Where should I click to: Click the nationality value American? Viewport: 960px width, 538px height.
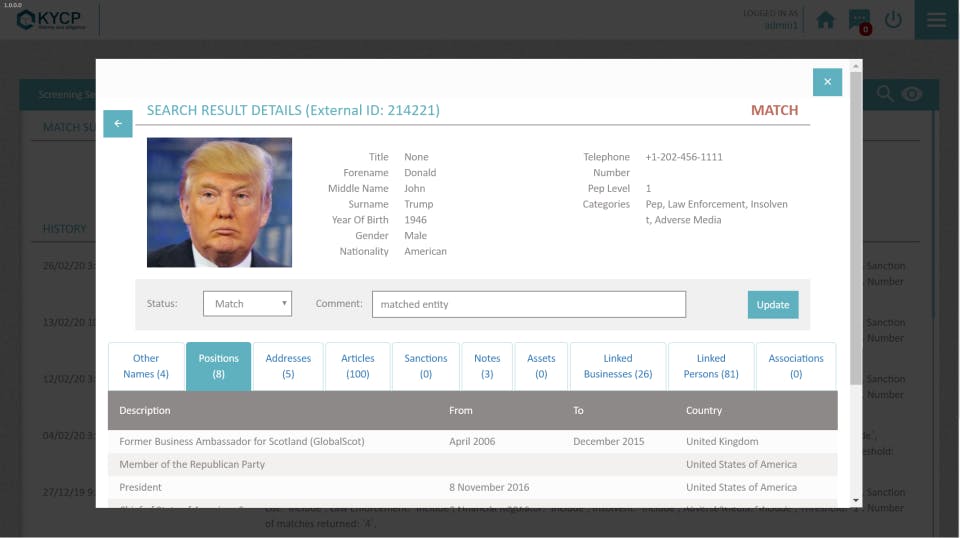pos(426,251)
